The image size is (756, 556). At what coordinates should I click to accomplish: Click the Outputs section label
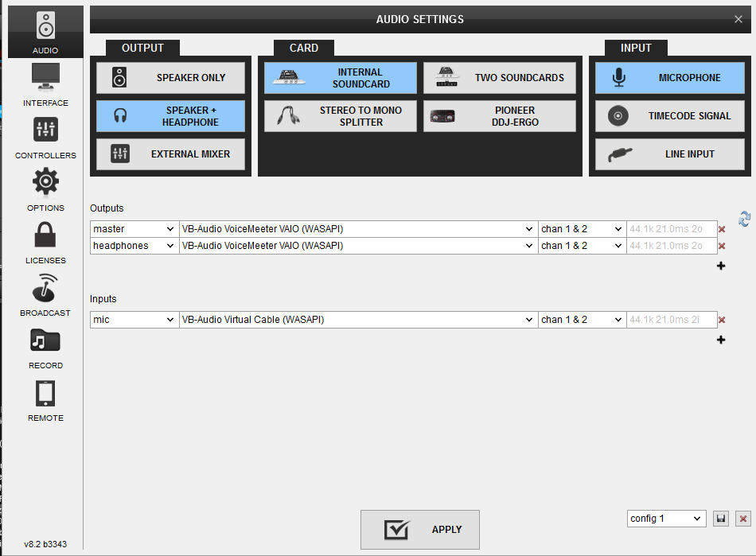(107, 208)
